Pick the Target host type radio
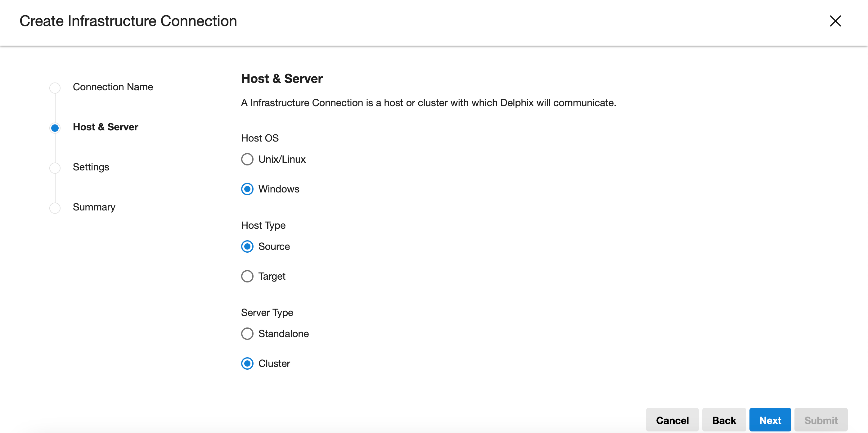868x433 pixels. (x=247, y=276)
